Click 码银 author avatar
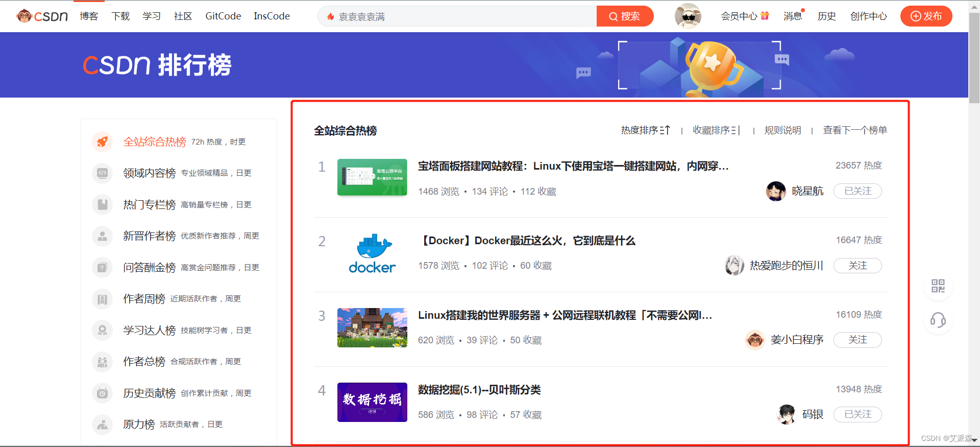 point(787,414)
